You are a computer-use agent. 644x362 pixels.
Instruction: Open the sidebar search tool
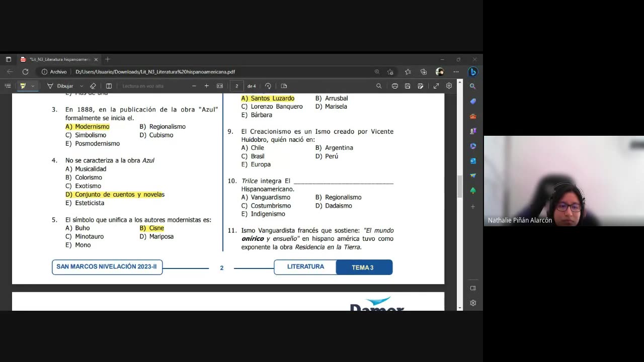click(x=473, y=86)
